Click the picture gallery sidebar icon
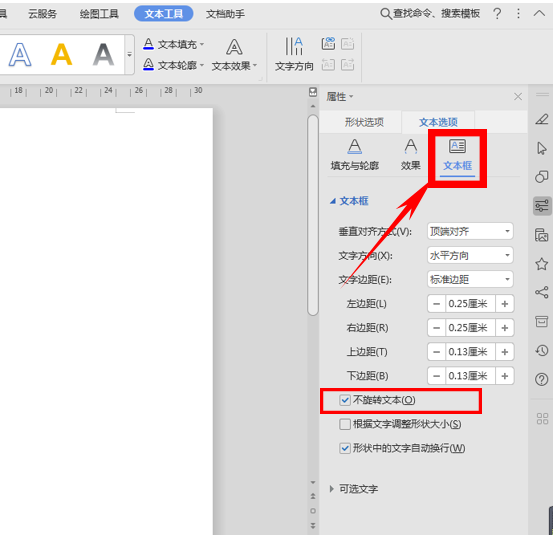The width and height of the screenshot is (553, 535). [x=542, y=235]
